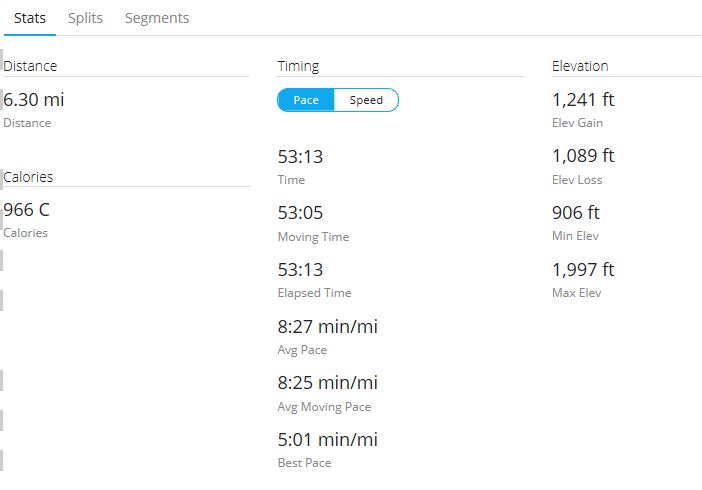Screen dimensions: 702x490
Task: Select the 53:13 Time value
Action: [300, 157]
